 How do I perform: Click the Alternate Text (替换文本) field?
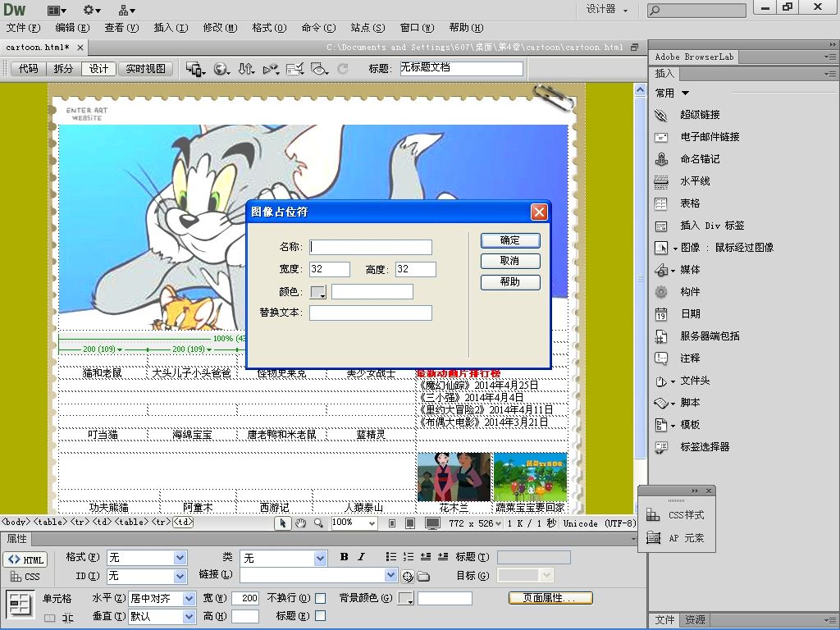371,313
